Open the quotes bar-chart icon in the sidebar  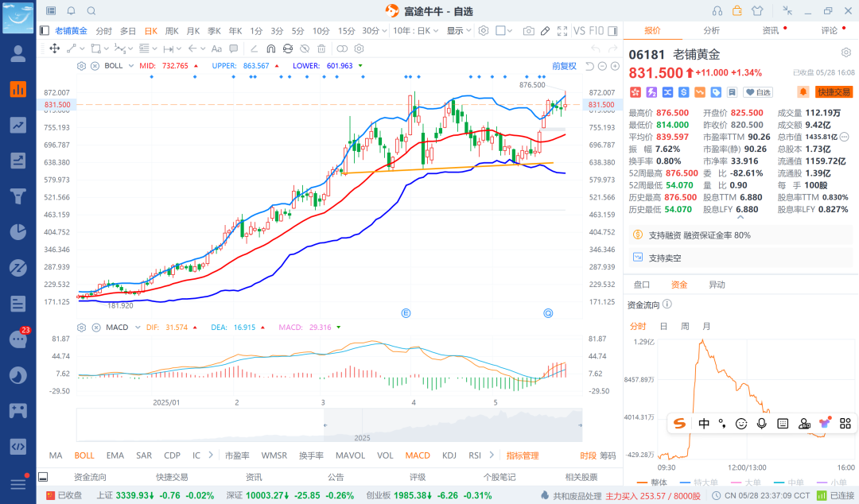(18, 89)
